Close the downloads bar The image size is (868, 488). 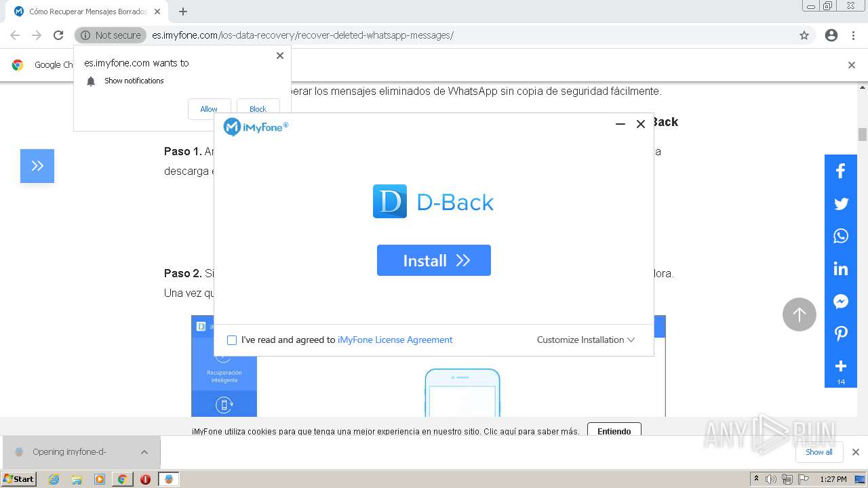point(855,452)
